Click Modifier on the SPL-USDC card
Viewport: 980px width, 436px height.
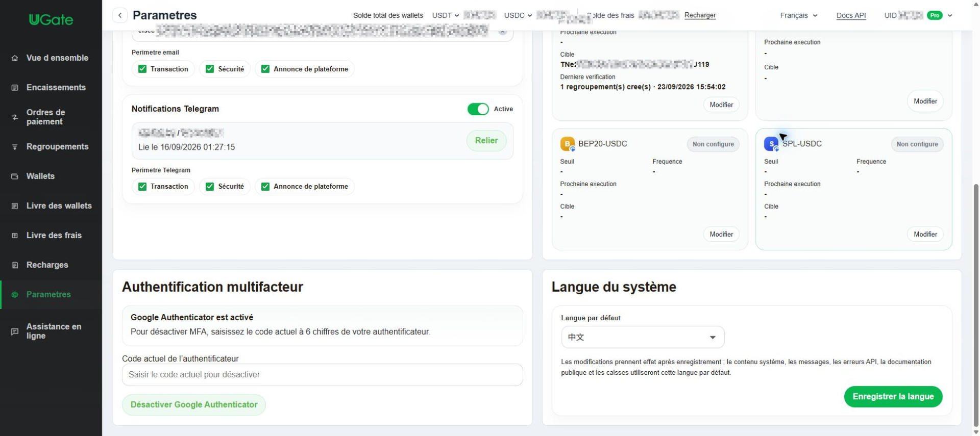(x=925, y=235)
